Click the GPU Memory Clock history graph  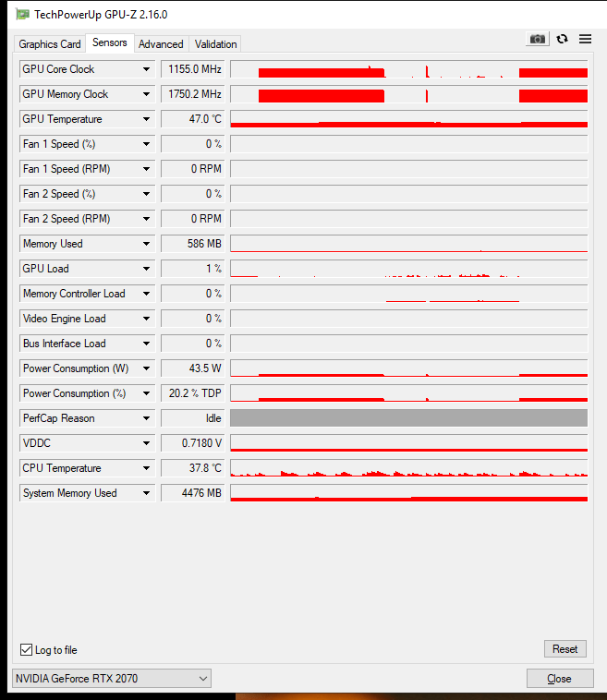point(409,94)
